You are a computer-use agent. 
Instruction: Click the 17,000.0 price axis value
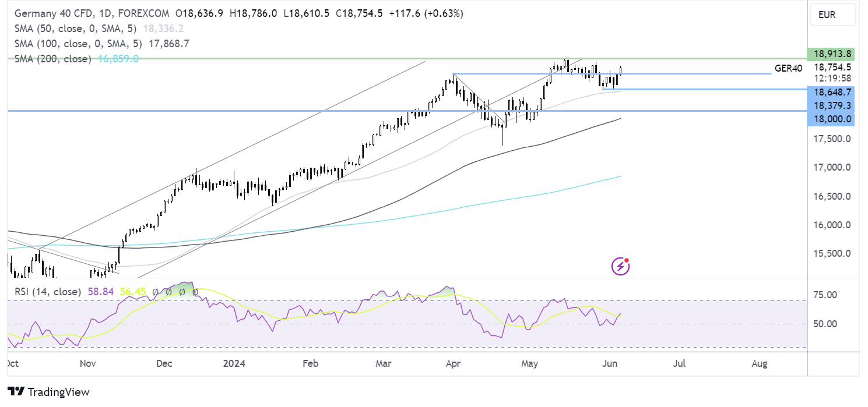(832, 168)
